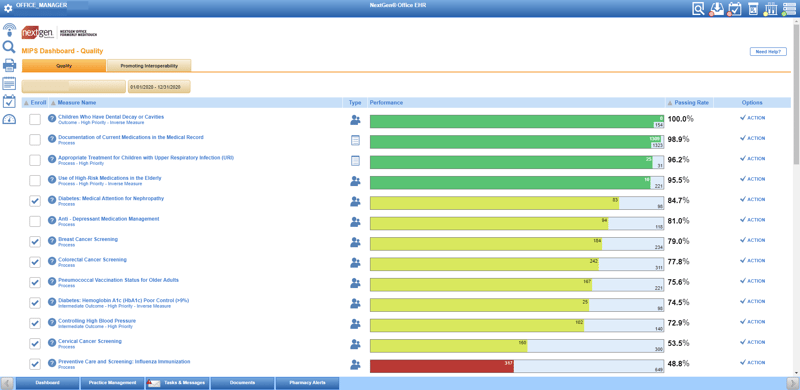Screen dimensions: 800x390
Task: Open the magnifier search icon in the left sidebar
Action: tap(9, 47)
